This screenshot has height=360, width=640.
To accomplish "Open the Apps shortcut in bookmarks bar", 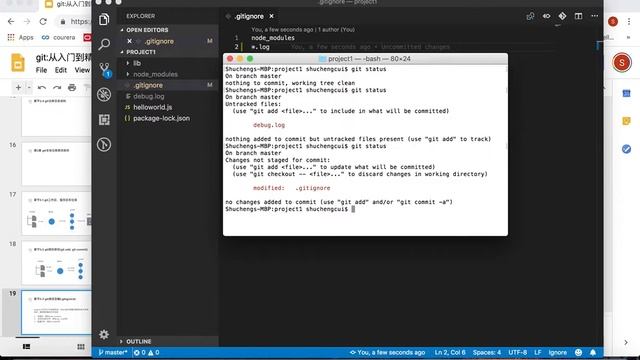I will [x=20, y=37].
